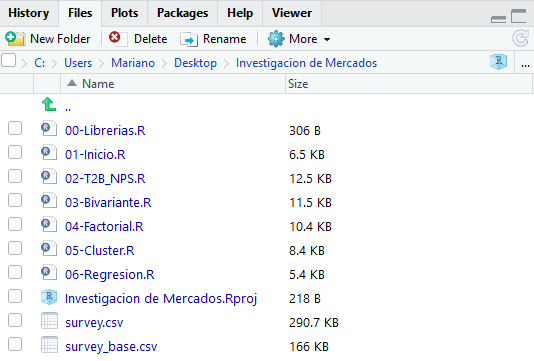534x361 pixels.
Task: Click the R script icon for 04-Factorial.R
Action: tap(49, 224)
